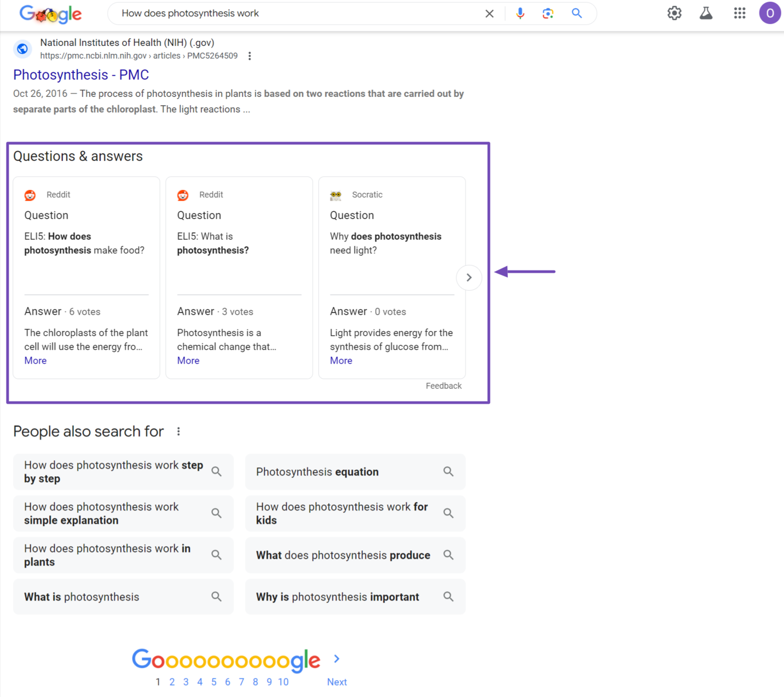
Task: Open three-dot menu beside NIH result URL
Action: pos(250,56)
